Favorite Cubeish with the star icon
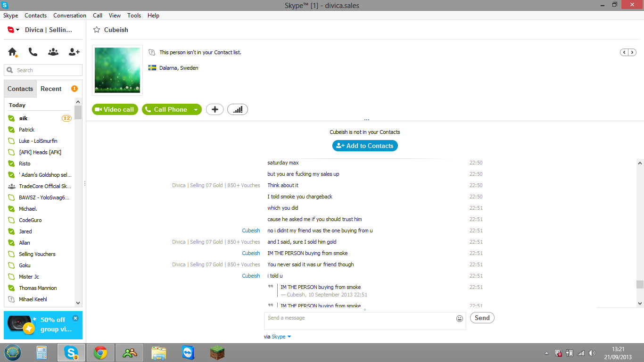This screenshot has height=362, width=644. pyautogui.click(x=97, y=30)
